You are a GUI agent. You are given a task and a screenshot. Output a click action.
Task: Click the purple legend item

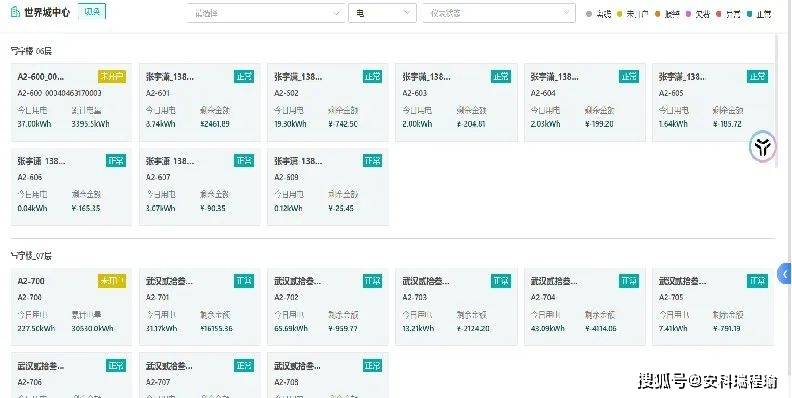tap(698, 14)
